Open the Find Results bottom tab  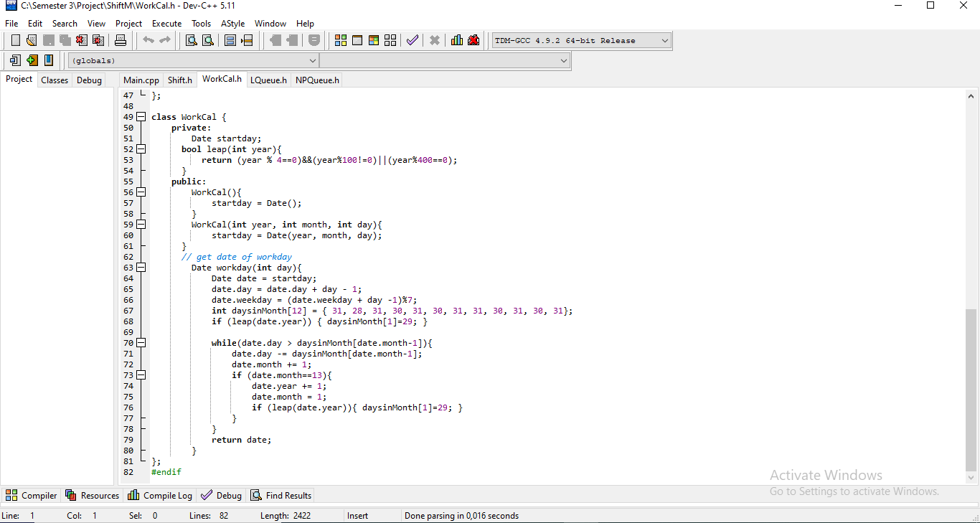pos(281,495)
